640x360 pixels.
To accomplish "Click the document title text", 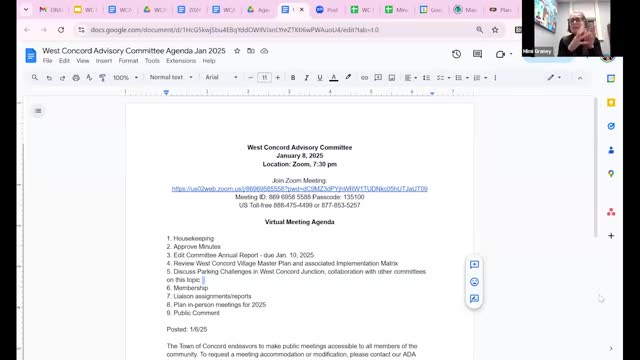I will point(134,51).
